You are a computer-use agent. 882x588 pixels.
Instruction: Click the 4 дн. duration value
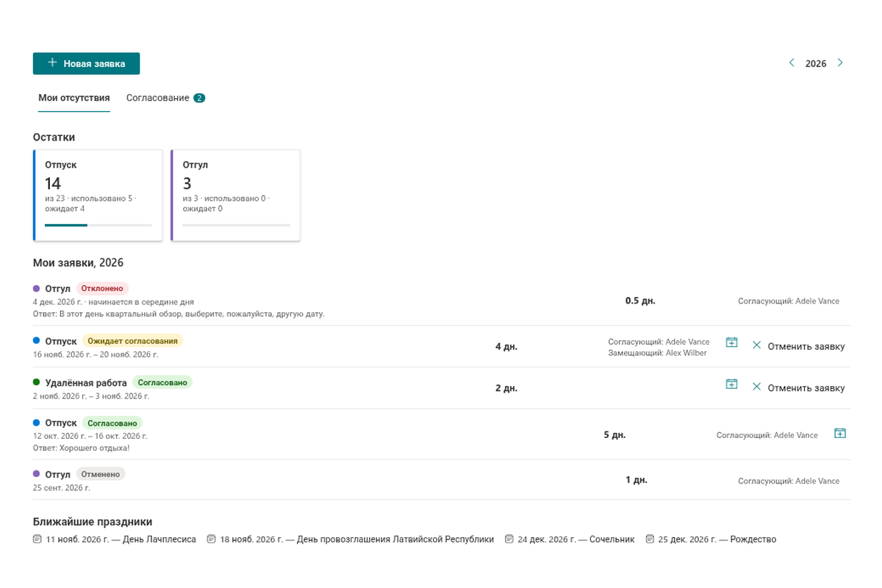(x=506, y=346)
